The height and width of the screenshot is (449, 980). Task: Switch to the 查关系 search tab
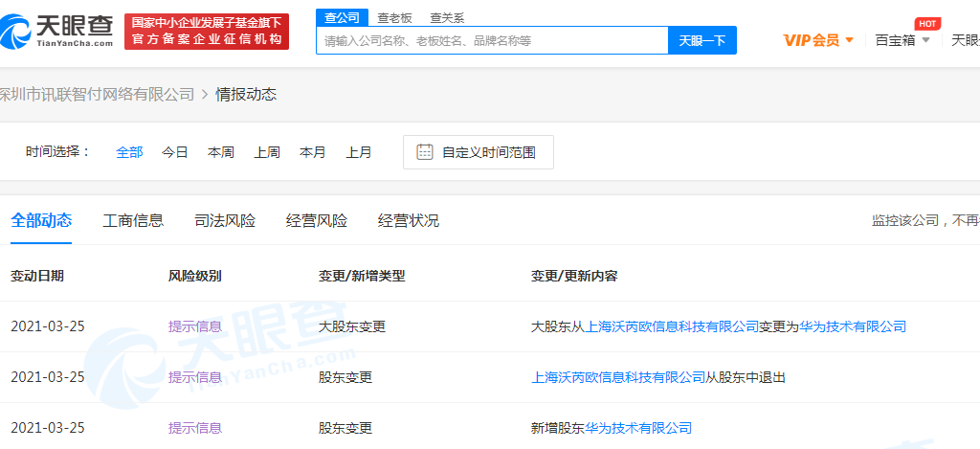447,18
